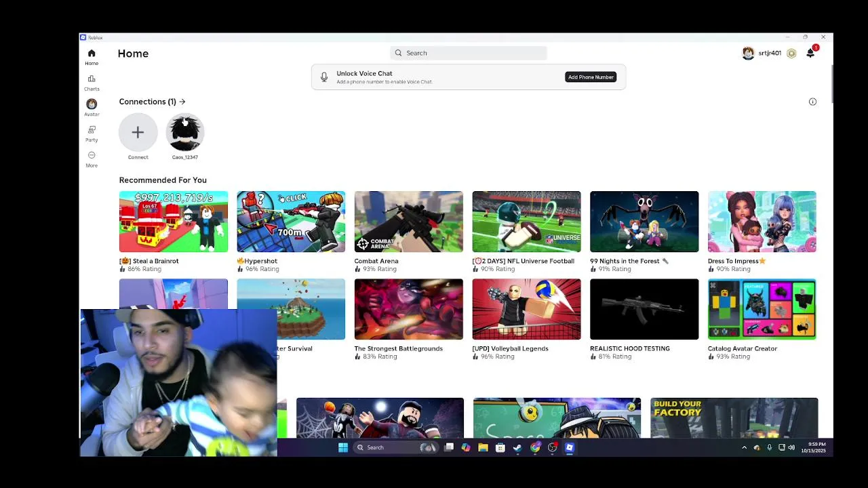The width and height of the screenshot is (868, 488).
Task: Open the Volleyball Legends thumbnail
Action: click(x=527, y=309)
